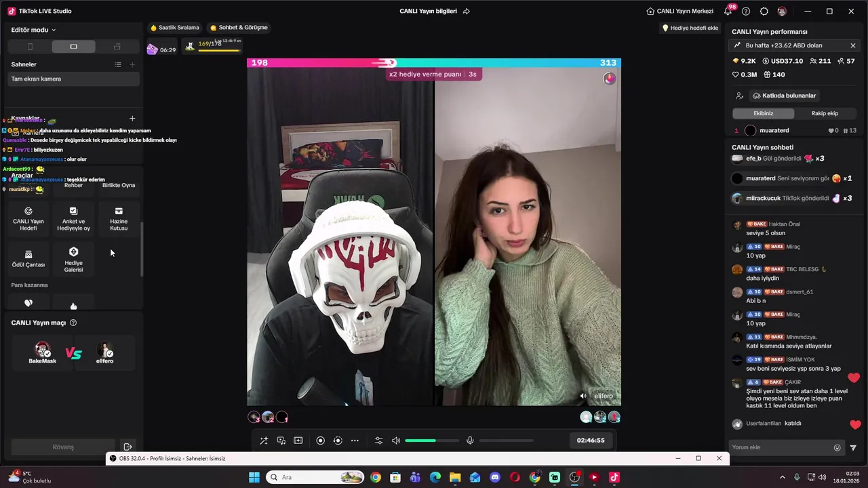This screenshot has height=488, width=868.
Task: Mute the speaker output
Action: tap(396, 441)
